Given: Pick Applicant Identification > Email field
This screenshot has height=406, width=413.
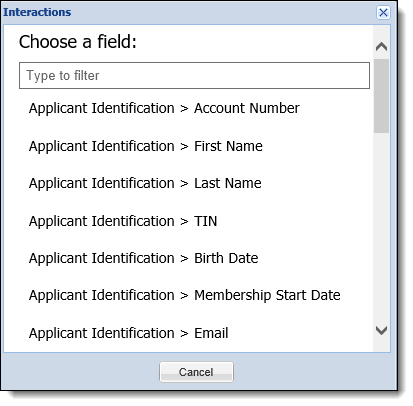Looking at the screenshot, I should coord(128,333).
